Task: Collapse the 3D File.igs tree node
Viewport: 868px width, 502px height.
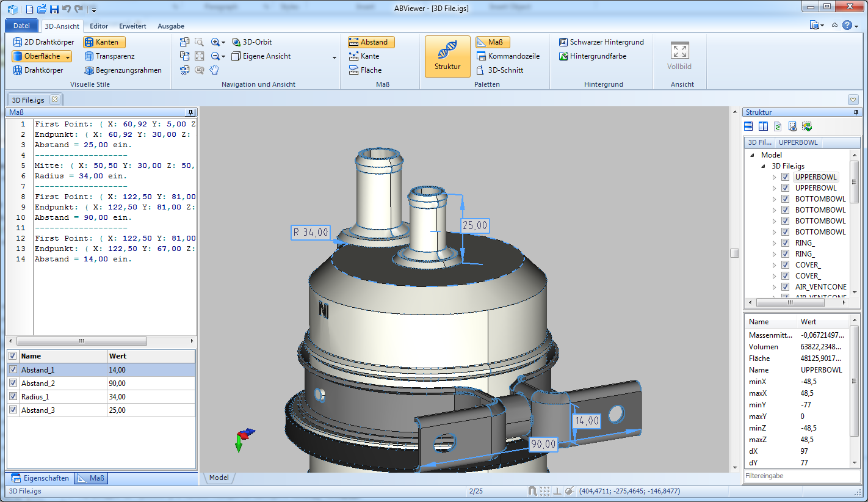Action: coord(764,166)
